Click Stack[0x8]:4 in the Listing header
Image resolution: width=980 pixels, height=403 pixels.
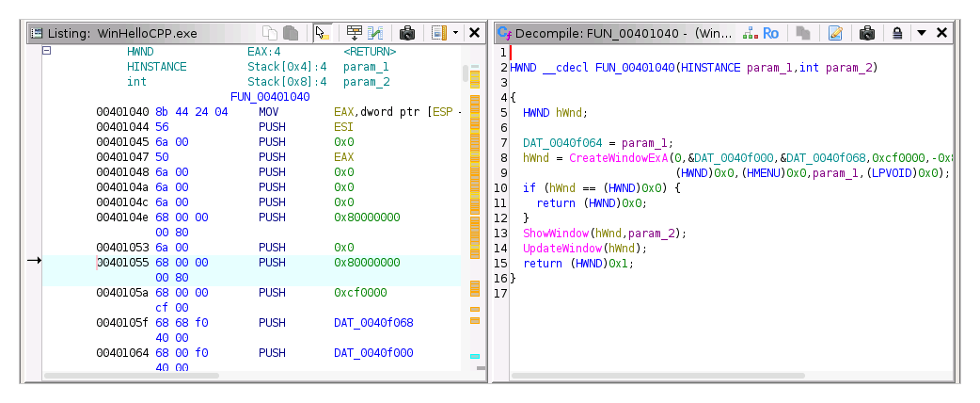[x=287, y=81]
